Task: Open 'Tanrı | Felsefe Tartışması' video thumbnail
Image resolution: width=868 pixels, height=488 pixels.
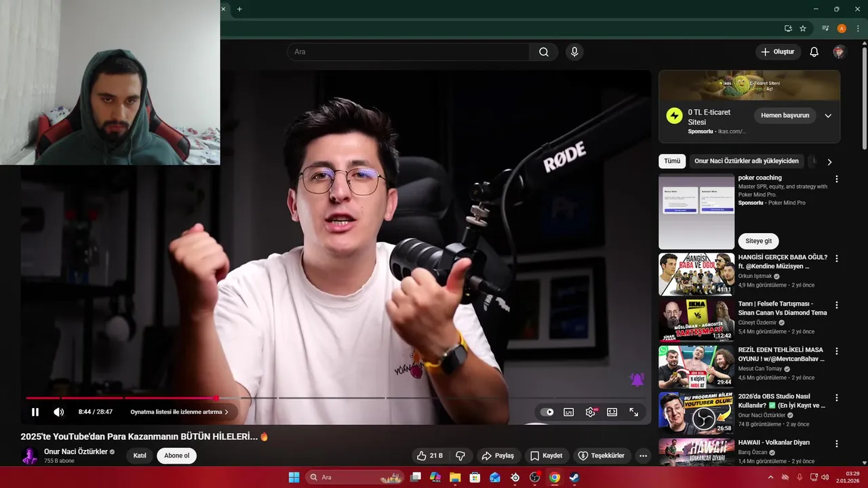Action: coord(696,321)
